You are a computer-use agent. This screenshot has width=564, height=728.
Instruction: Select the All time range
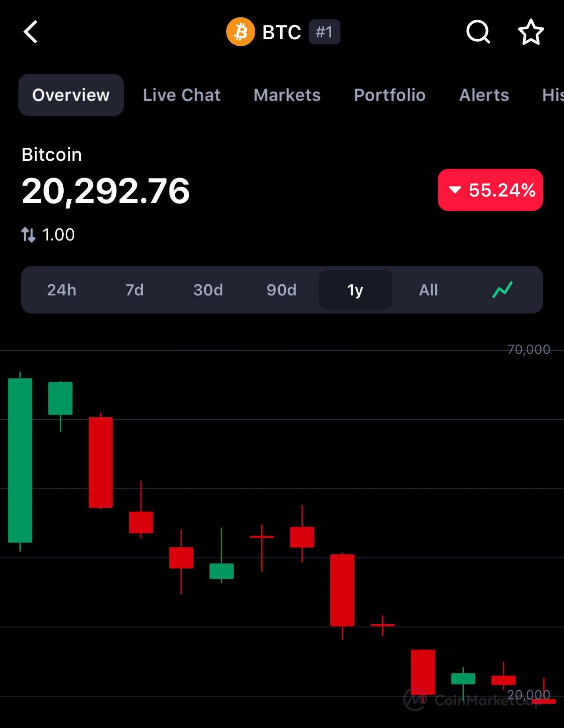428,290
